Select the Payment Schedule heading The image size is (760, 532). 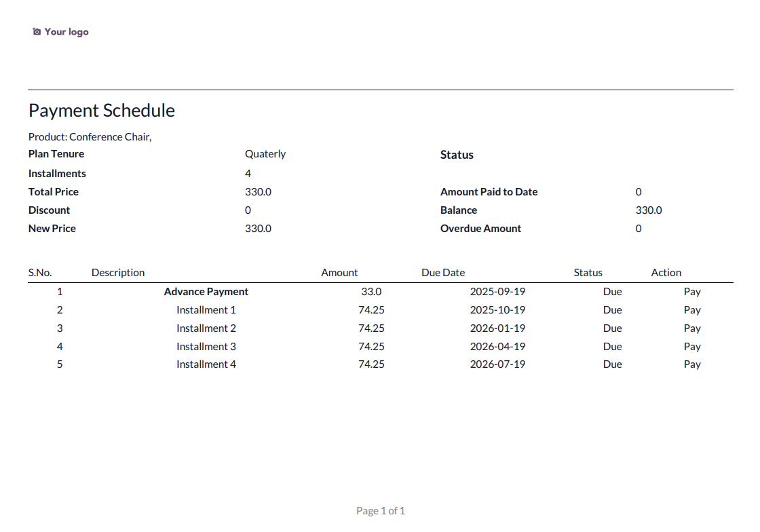[102, 111]
